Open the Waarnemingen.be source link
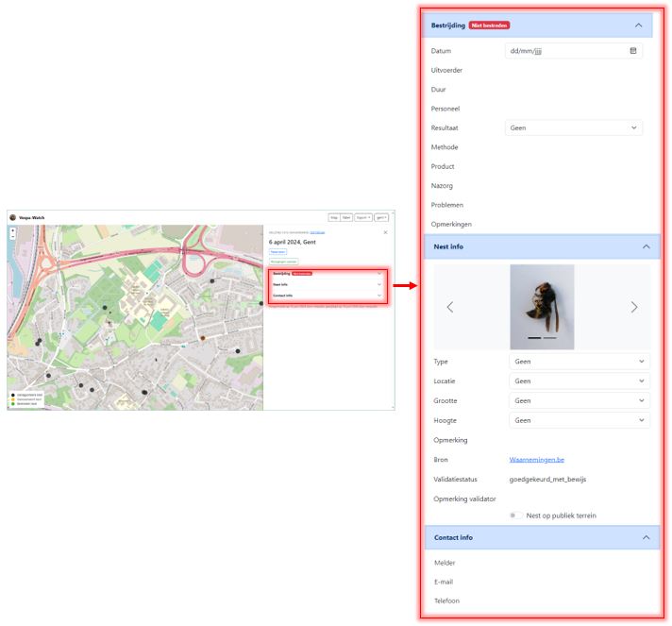Viewport: 672px width, 626px height. pos(536,460)
